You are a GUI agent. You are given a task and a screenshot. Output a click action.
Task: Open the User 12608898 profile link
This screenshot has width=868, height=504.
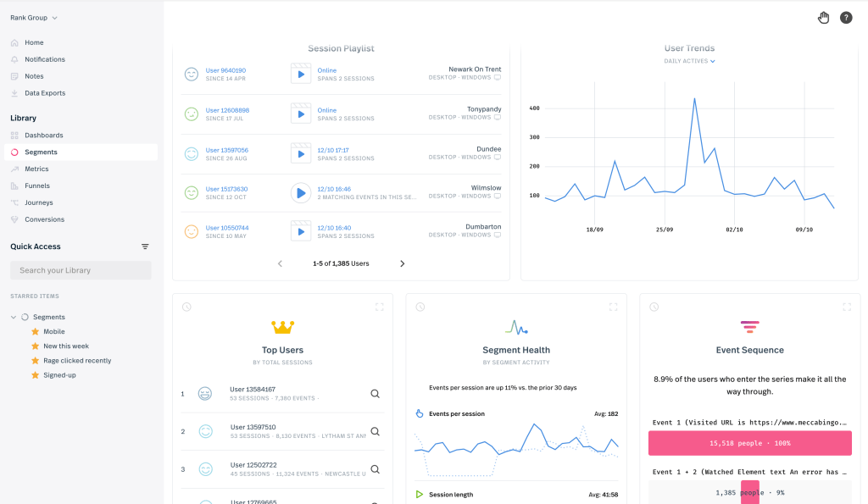pos(227,110)
